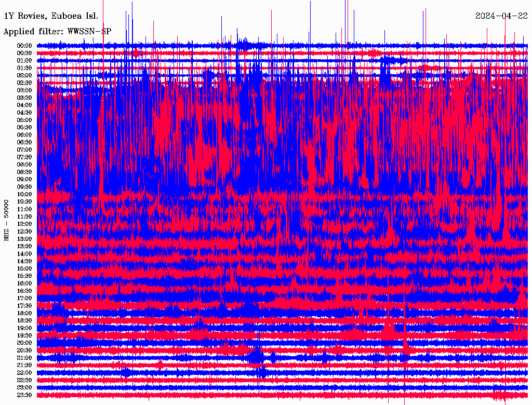532x405 pixels.
Task: Select the 10:00 time row label
Action: click(x=24, y=194)
